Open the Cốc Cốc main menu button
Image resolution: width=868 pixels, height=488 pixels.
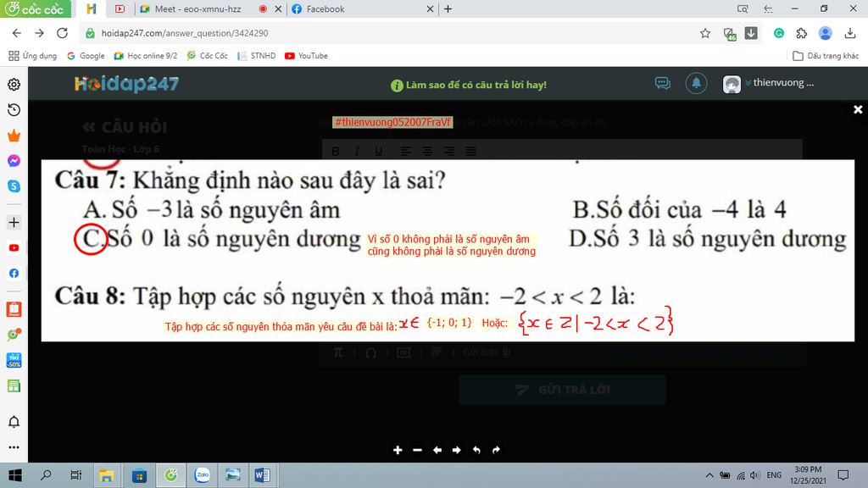coord(35,8)
